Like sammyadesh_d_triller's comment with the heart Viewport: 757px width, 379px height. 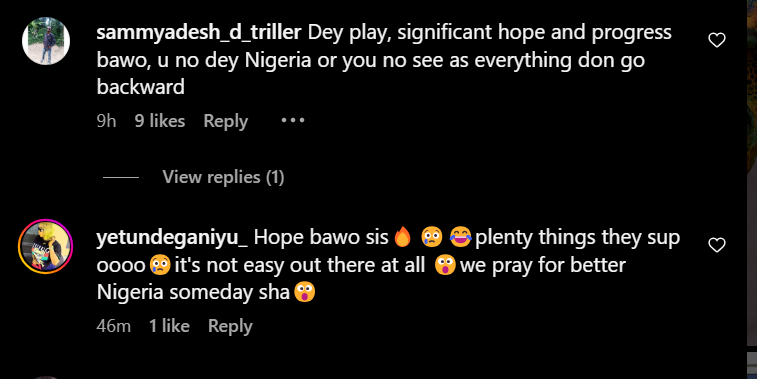coord(716,41)
